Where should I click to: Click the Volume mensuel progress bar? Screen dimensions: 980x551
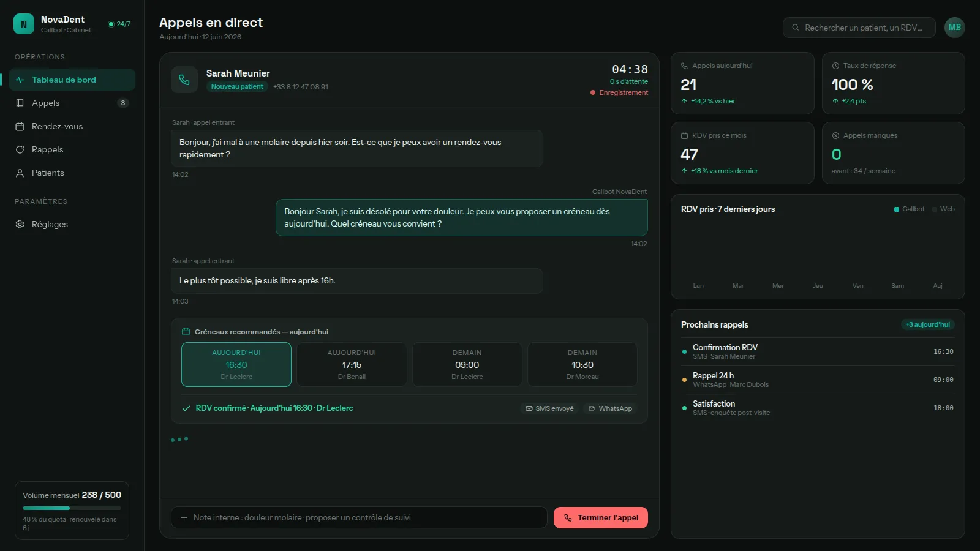(72, 508)
